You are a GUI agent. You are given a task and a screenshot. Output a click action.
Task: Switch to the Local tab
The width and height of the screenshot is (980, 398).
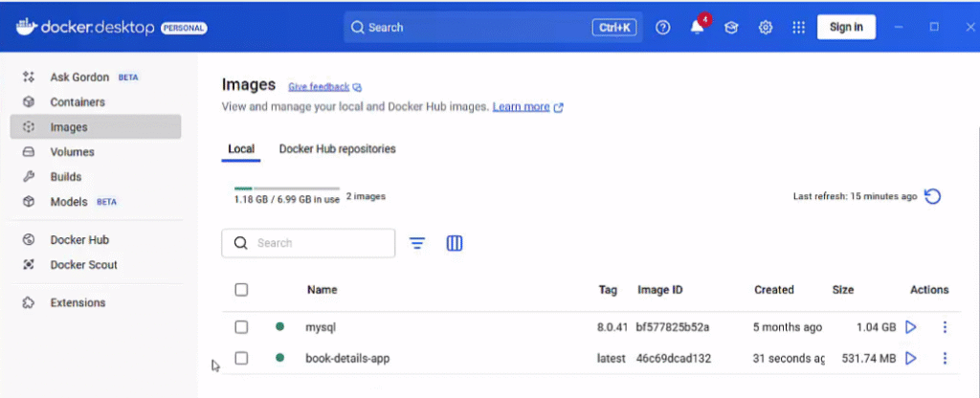coord(241,149)
